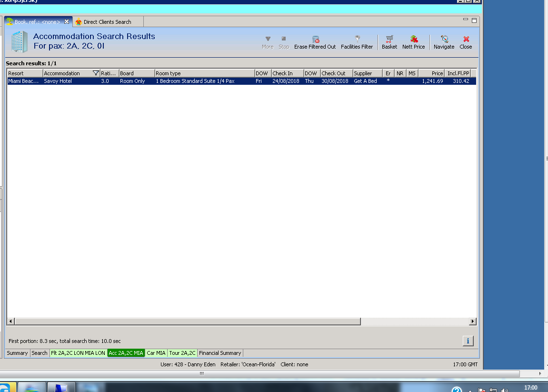548x392 pixels.
Task: Add selection to Basket
Action: point(389,42)
